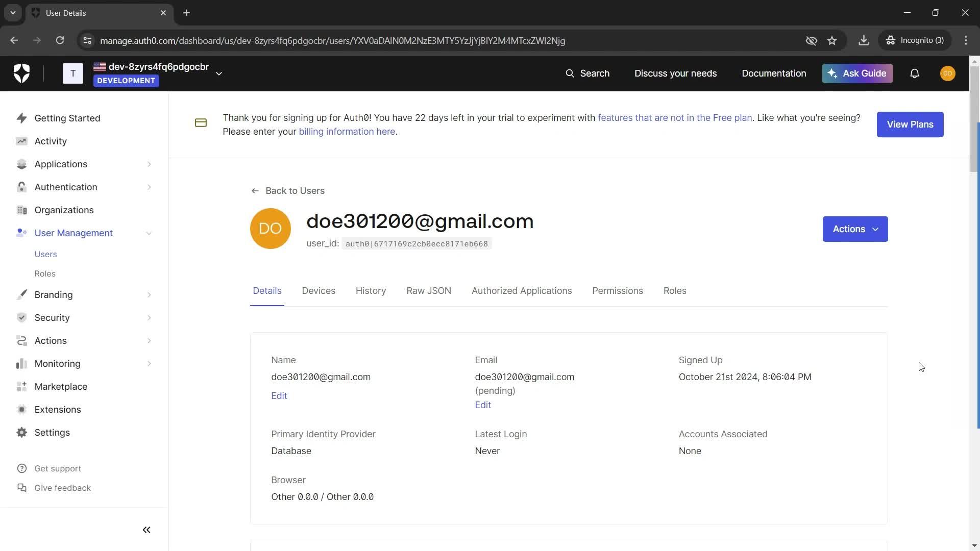The image size is (980, 551).
Task: Collapse the sidebar with double-chevron icon
Action: pos(146,530)
